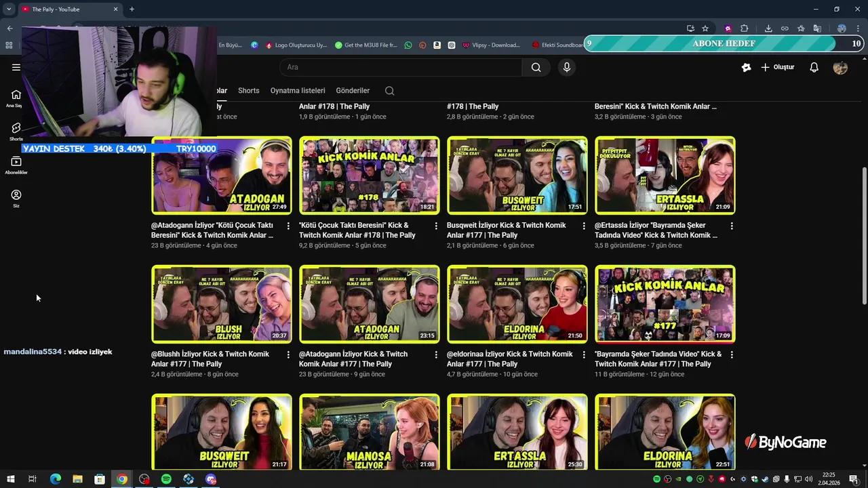The height and width of the screenshot is (488, 868).
Task: Play the Ertassla İzliyor 21:09 thumbnail
Action: (x=665, y=176)
